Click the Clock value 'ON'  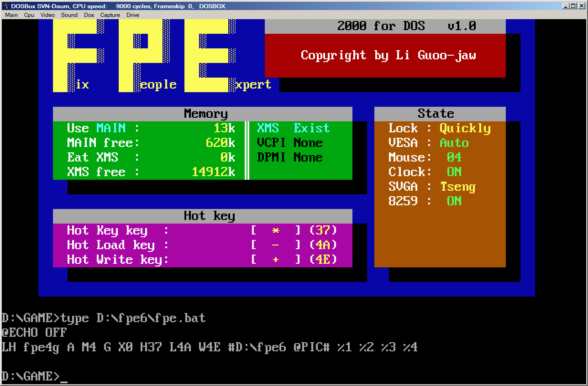pyautogui.click(x=454, y=172)
